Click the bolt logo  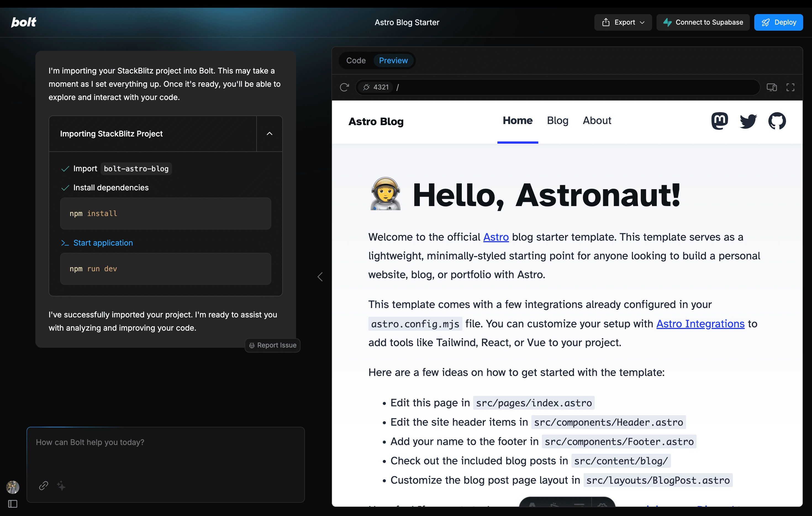[23, 22]
